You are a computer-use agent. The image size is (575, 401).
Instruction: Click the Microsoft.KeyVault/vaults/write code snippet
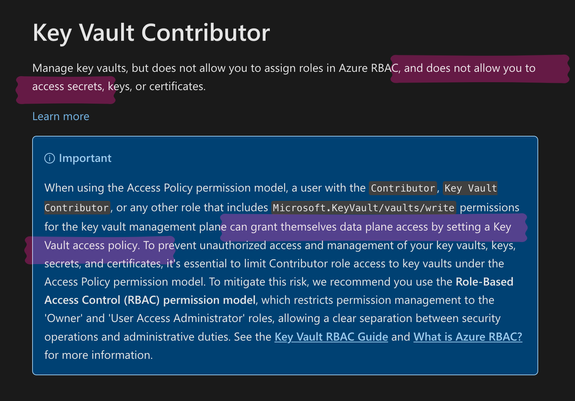363,207
